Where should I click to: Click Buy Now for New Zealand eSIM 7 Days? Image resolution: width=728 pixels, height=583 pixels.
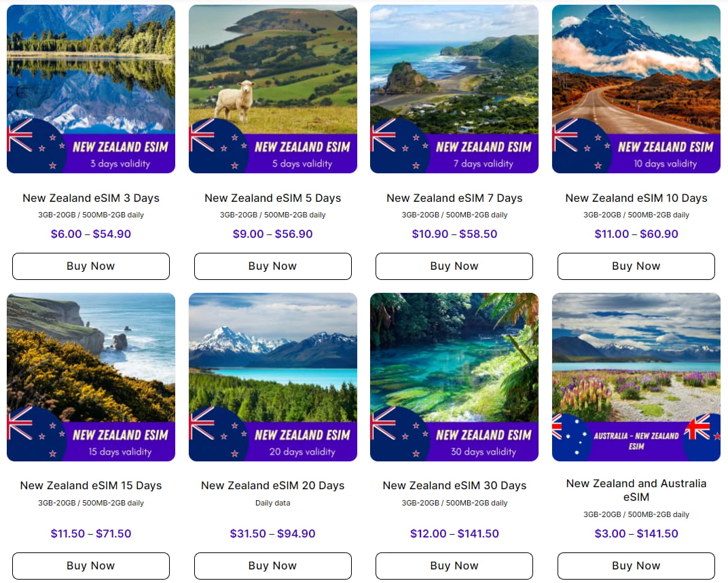point(454,266)
